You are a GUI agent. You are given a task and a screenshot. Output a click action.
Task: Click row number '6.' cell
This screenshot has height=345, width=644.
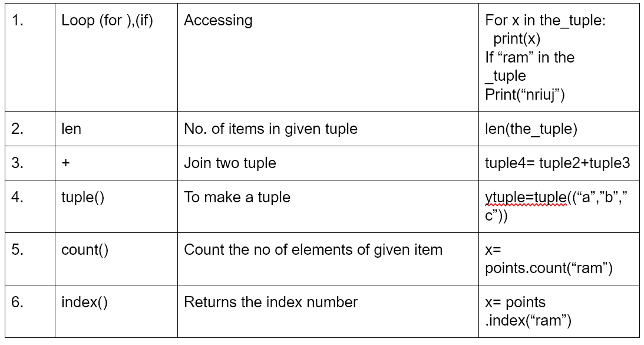click(30, 311)
